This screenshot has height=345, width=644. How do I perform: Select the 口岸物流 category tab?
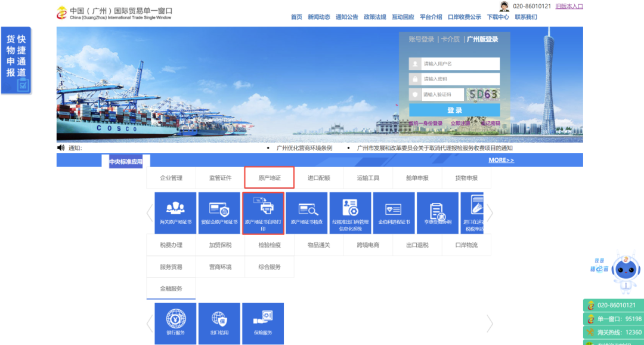coord(466,245)
